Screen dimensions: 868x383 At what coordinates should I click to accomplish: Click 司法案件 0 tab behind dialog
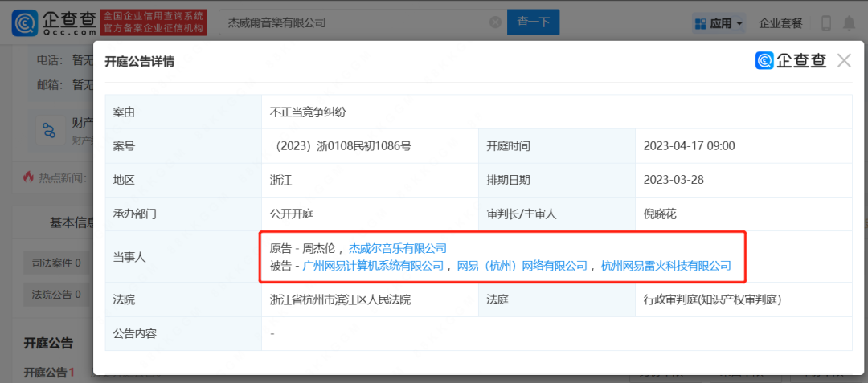tap(58, 263)
